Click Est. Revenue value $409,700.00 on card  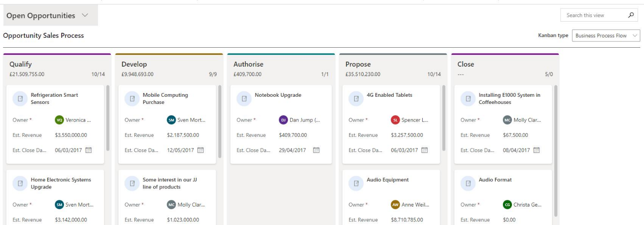(293, 135)
